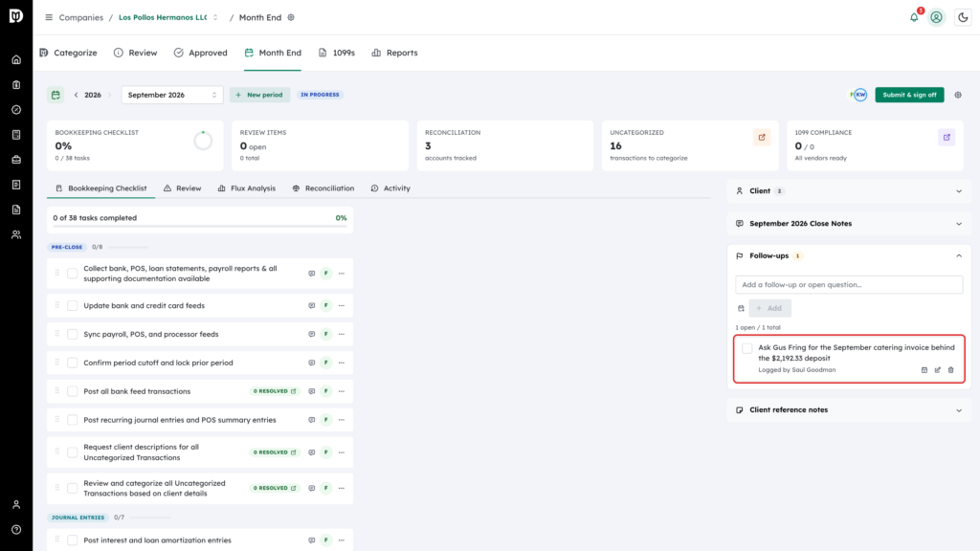Check Post recurring journal entries task
This screenshot has width=980, height=551.
point(73,420)
